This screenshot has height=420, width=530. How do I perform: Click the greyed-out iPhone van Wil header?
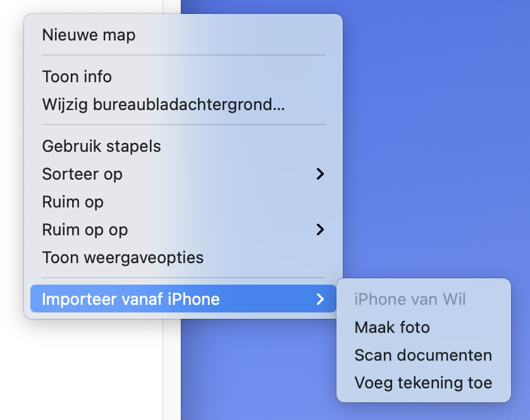(410, 299)
